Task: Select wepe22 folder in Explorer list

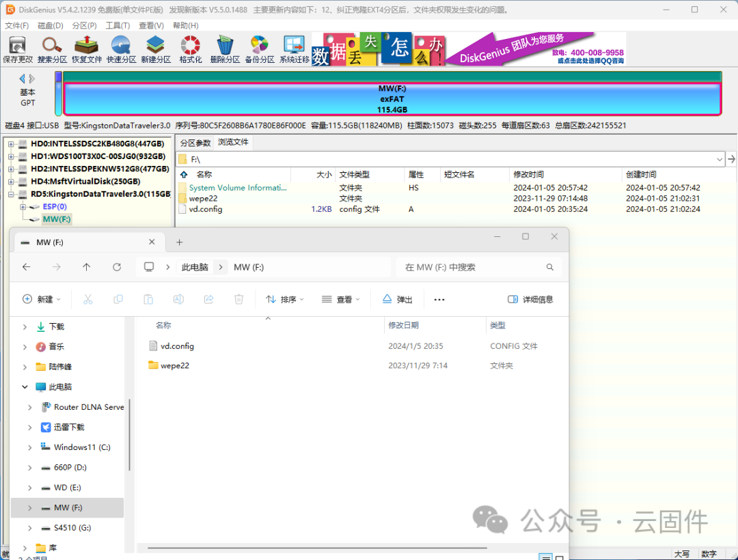Action: coord(175,366)
